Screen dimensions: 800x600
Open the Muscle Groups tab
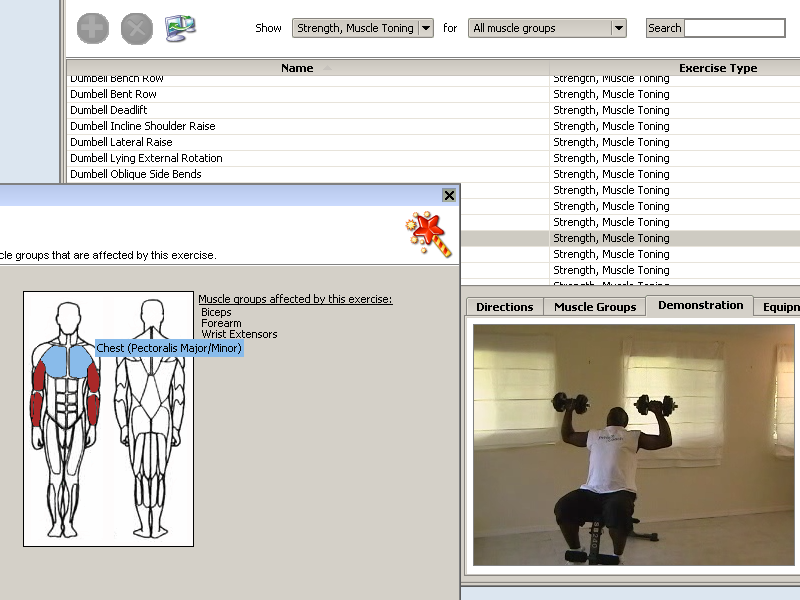pyautogui.click(x=595, y=307)
